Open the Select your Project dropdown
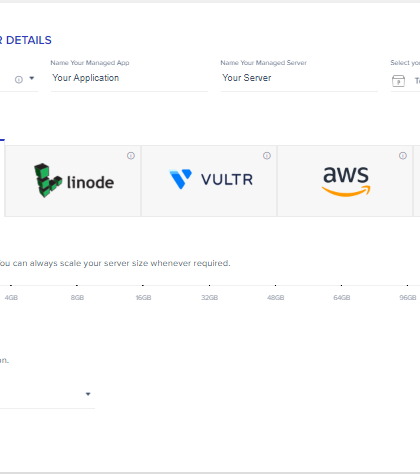 (x=405, y=81)
